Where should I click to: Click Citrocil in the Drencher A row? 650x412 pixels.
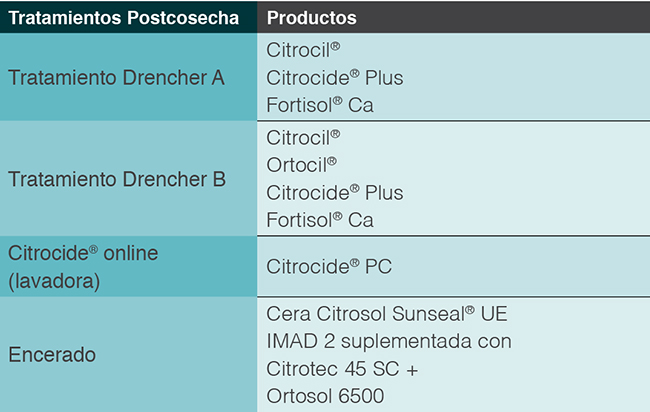(304, 50)
